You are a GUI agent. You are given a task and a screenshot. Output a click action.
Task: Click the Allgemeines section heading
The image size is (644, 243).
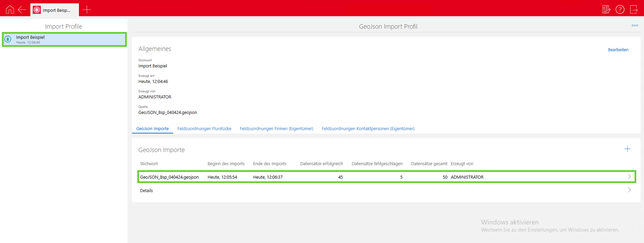point(155,49)
